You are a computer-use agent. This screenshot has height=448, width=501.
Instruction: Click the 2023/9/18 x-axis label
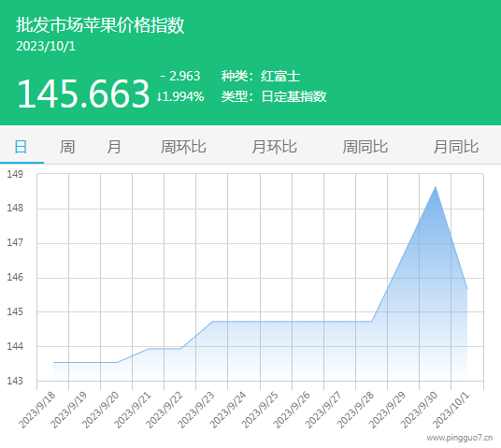pyautogui.click(x=36, y=410)
